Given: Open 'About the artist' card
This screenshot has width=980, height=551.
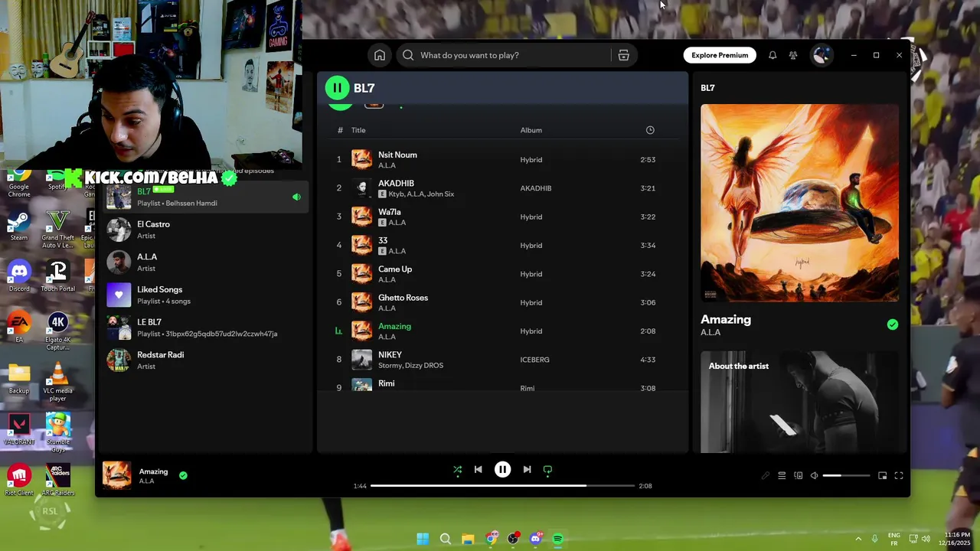Looking at the screenshot, I should [799, 402].
